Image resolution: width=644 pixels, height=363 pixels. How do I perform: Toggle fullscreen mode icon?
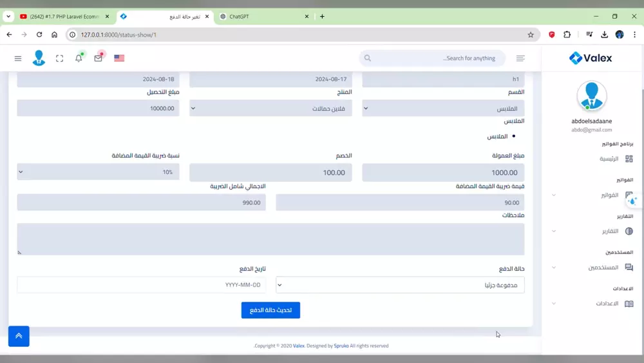tap(59, 59)
